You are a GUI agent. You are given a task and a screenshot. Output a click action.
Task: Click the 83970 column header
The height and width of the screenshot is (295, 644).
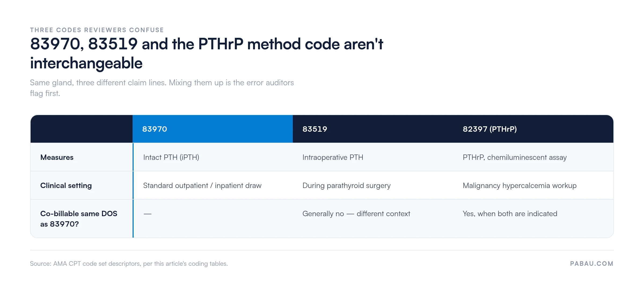[213, 129]
